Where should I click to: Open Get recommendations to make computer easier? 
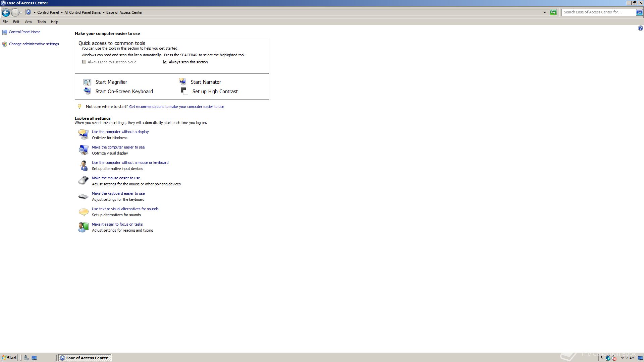tap(176, 107)
